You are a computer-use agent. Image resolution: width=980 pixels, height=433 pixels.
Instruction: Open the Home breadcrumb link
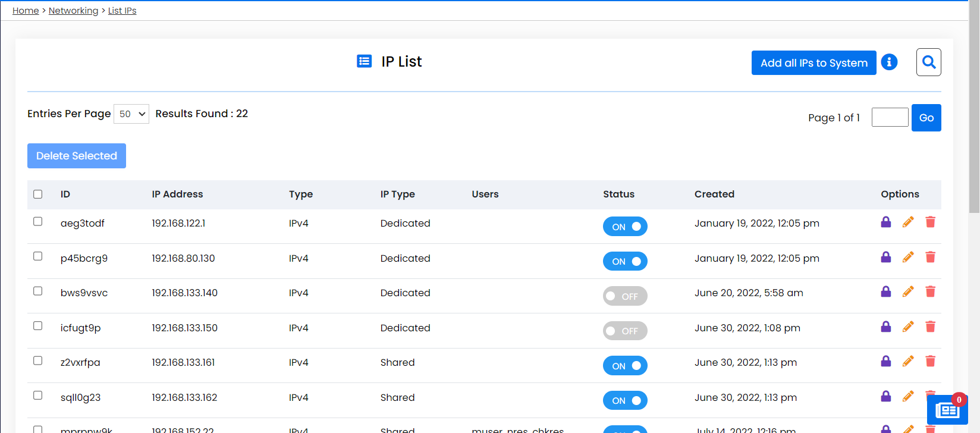point(26,11)
